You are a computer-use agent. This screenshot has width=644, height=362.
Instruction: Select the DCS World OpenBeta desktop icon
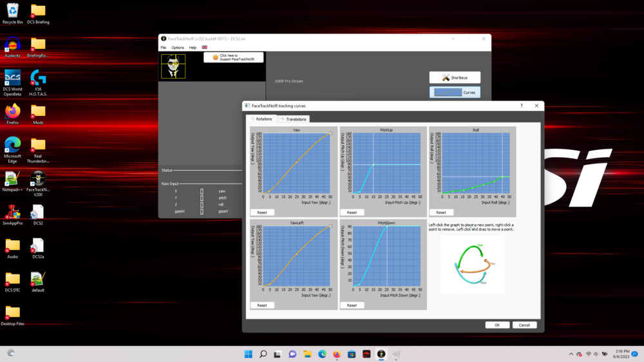(x=13, y=82)
